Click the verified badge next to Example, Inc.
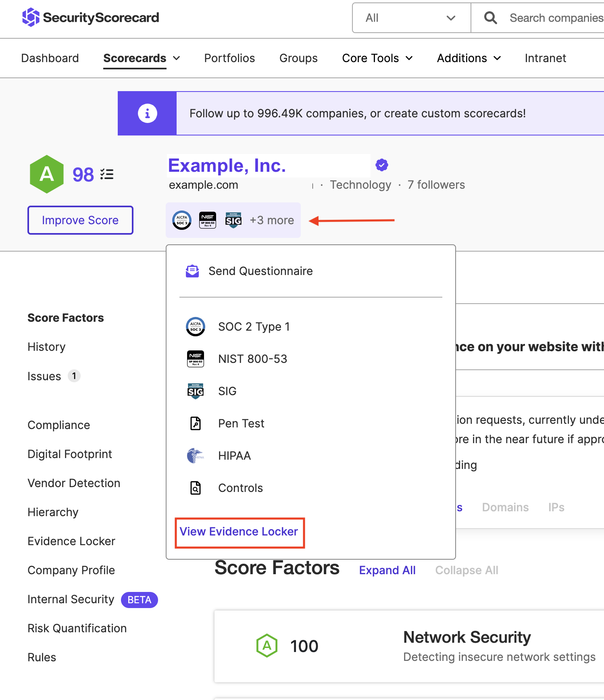This screenshot has height=700, width=604. (x=382, y=165)
